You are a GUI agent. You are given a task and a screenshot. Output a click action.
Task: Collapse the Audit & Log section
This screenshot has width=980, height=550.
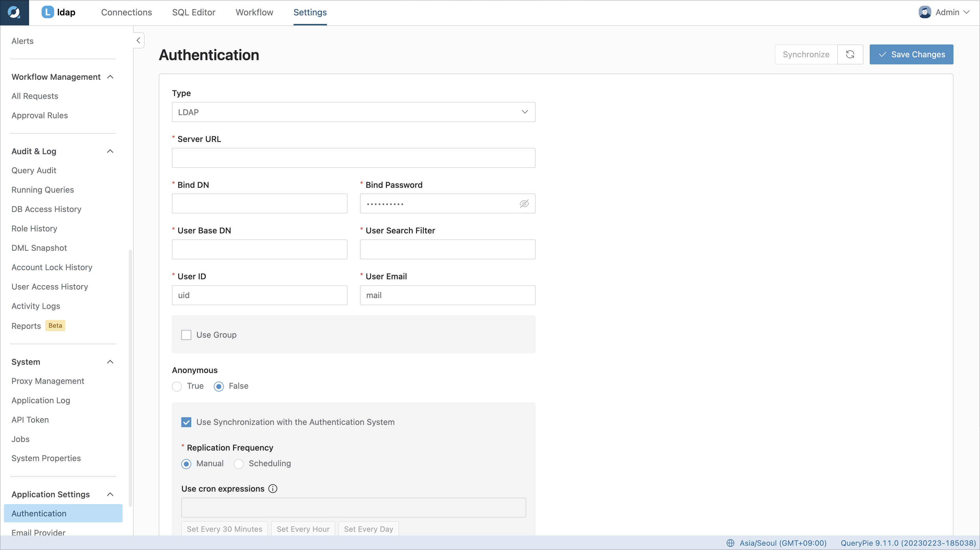click(110, 151)
